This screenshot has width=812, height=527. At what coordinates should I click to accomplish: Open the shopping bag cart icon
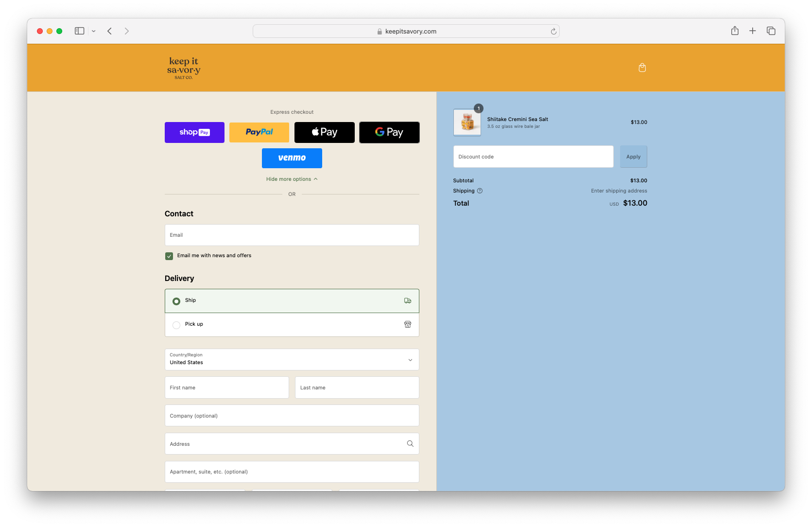pyautogui.click(x=642, y=68)
